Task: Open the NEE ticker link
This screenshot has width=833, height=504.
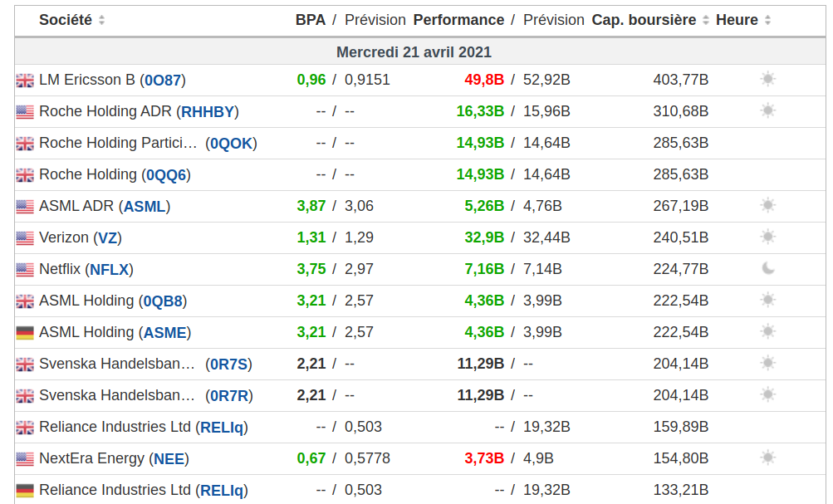Action: coord(169,459)
